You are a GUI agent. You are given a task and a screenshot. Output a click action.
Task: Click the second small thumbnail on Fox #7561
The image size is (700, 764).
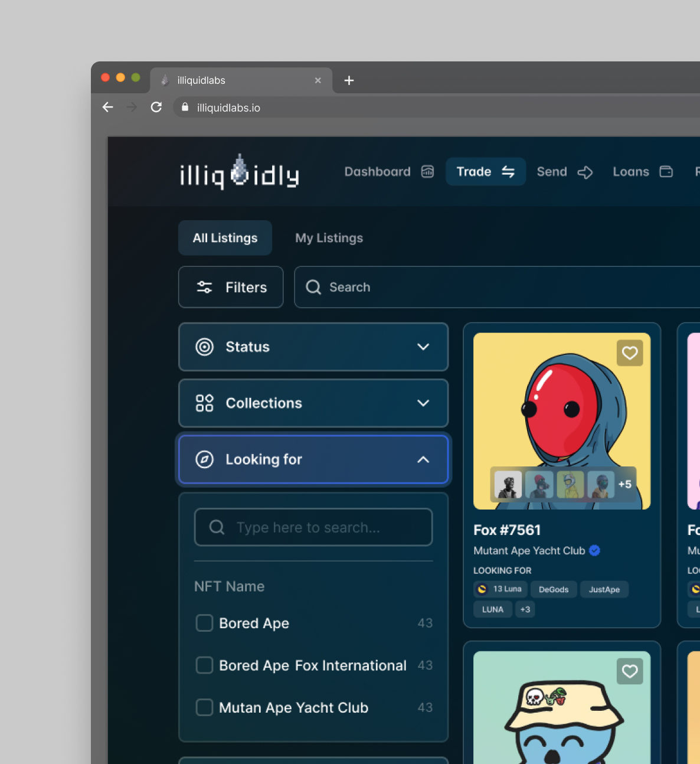pos(539,484)
